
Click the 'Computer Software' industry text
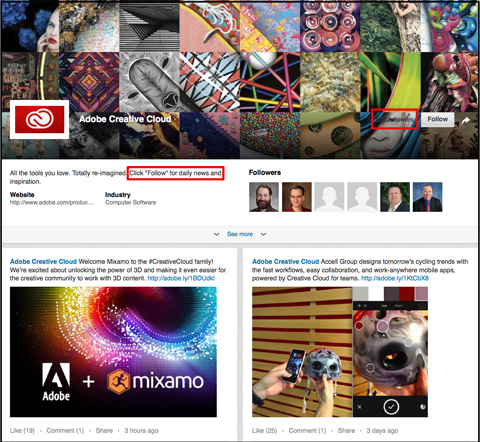131,202
